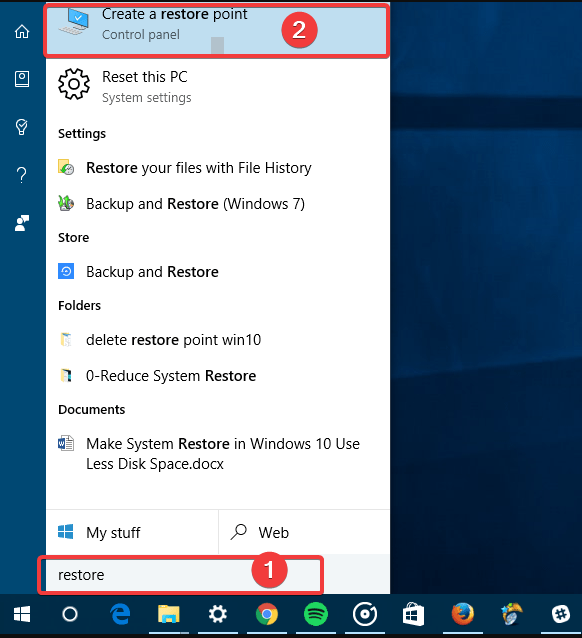Launch Microsoft Edge from the taskbar
582x638 pixels.
[x=120, y=614]
